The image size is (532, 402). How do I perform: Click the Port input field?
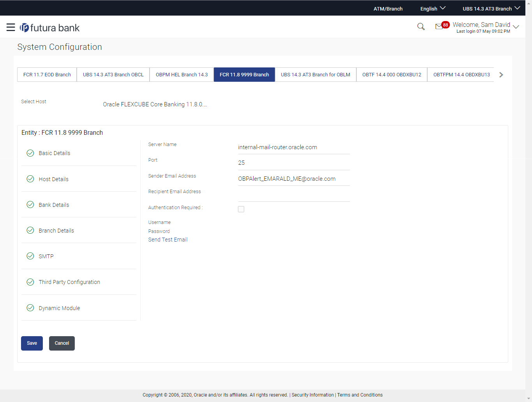[x=294, y=163]
